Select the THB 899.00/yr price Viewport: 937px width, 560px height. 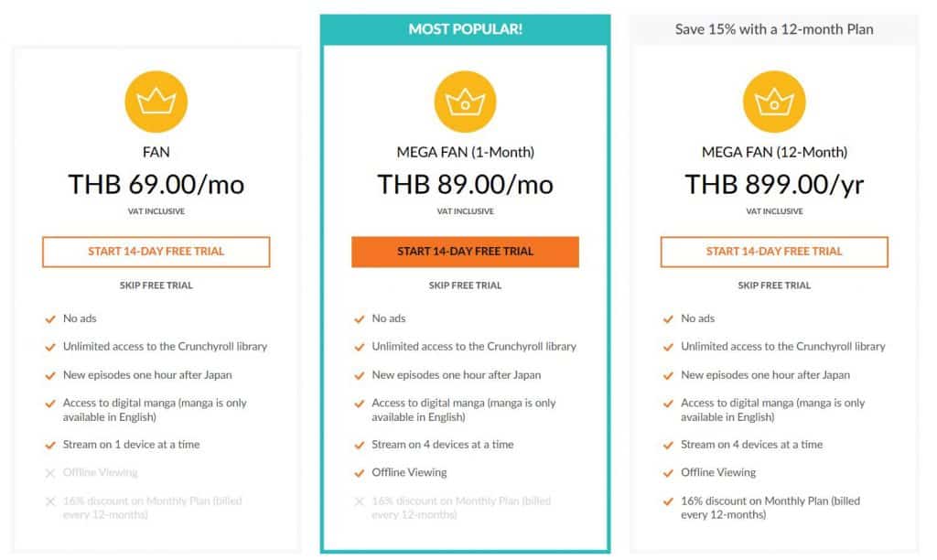pyautogui.click(x=774, y=185)
